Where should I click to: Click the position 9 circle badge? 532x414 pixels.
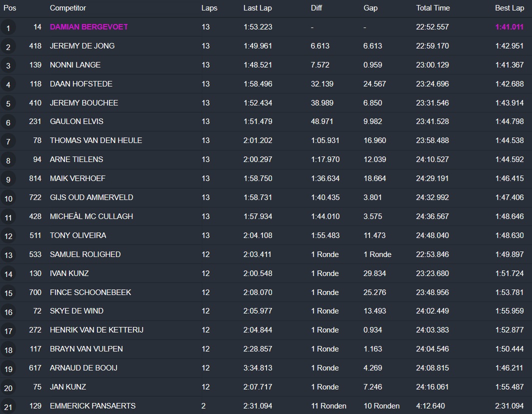click(8, 179)
